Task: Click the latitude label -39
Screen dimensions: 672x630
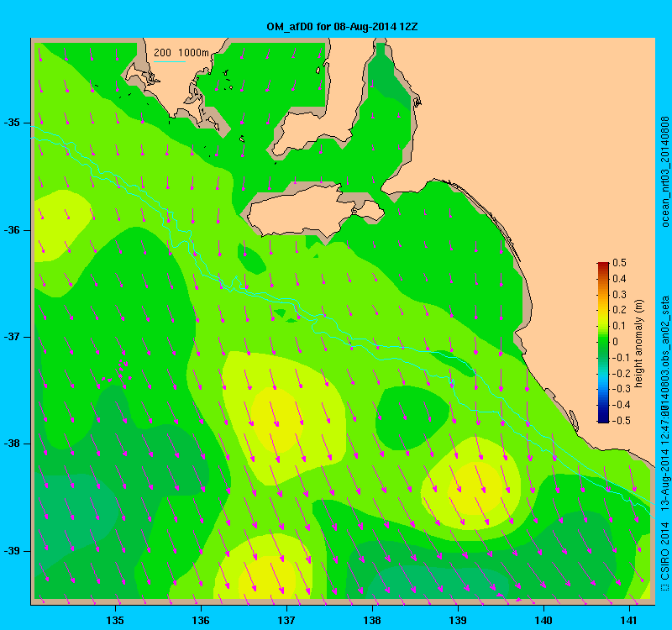Action: [12, 551]
